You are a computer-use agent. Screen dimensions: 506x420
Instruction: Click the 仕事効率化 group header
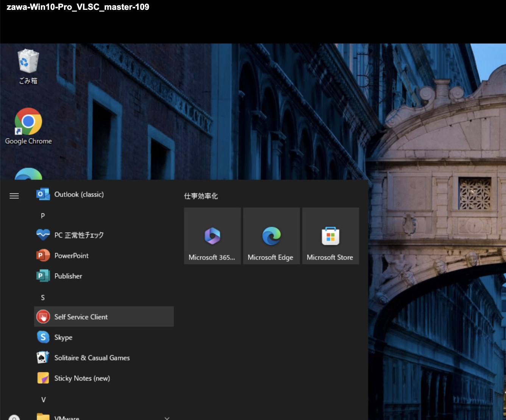point(201,196)
